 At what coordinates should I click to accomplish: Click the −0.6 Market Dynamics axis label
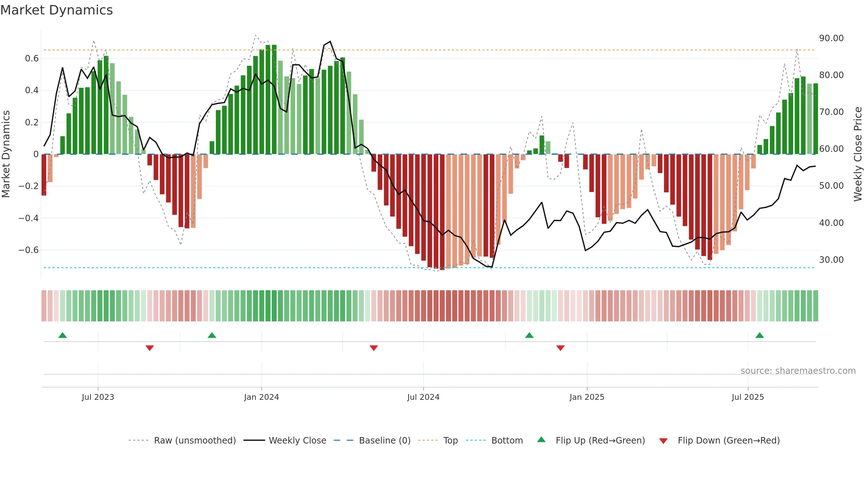pyautogui.click(x=29, y=250)
